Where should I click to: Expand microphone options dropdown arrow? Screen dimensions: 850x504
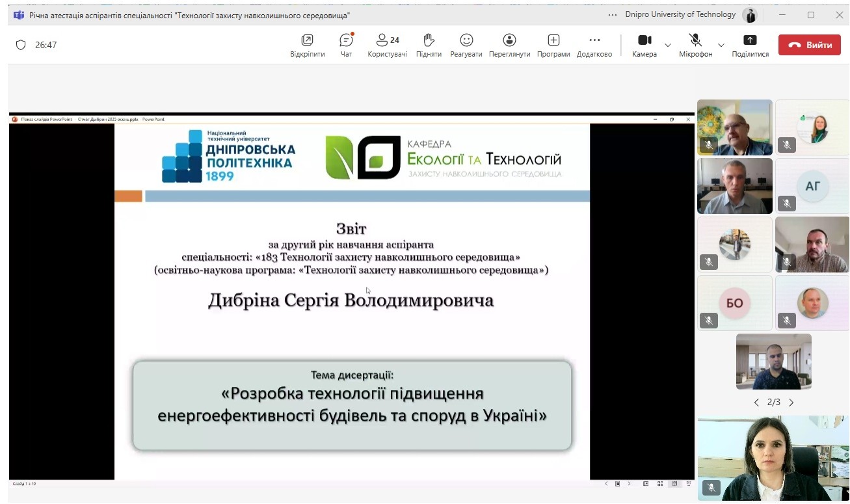[721, 45]
